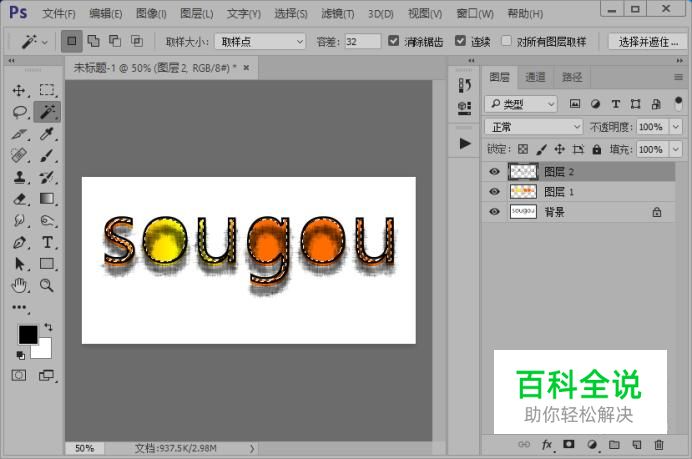Select the Magic Wand tool in toolbox
This screenshot has width=692, height=459.
(x=47, y=112)
